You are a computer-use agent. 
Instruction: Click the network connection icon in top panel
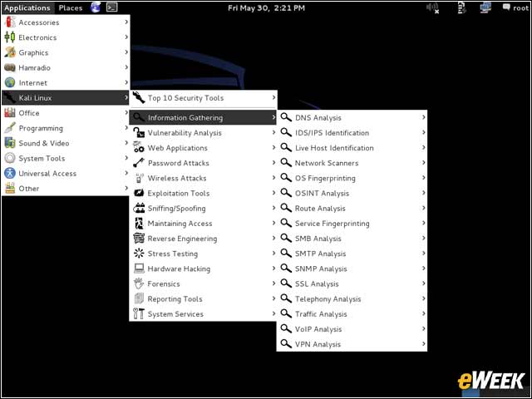(485, 7)
